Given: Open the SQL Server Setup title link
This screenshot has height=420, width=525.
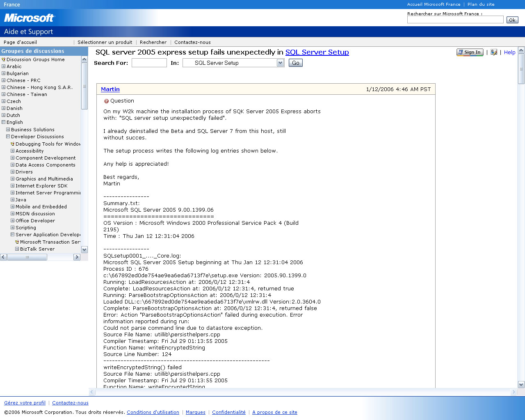Looking at the screenshot, I should click(317, 52).
